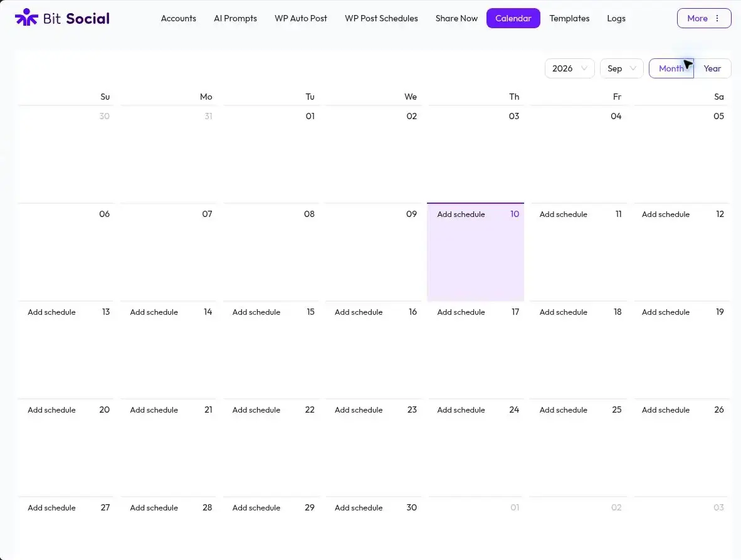Viewport: 741px width, 560px height.
Task: Select date 09 in the calendar
Action: pyautogui.click(x=412, y=214)
